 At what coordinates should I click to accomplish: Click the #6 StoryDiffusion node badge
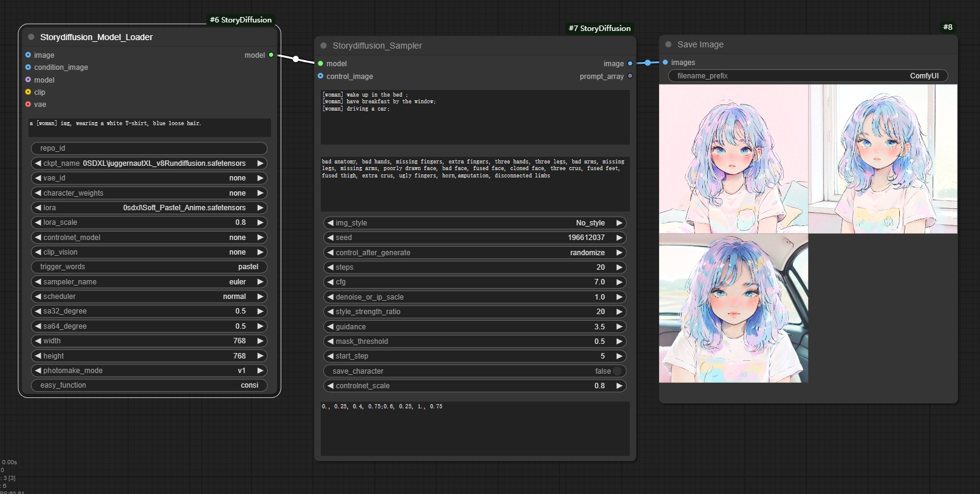click(x=241, y=20)
